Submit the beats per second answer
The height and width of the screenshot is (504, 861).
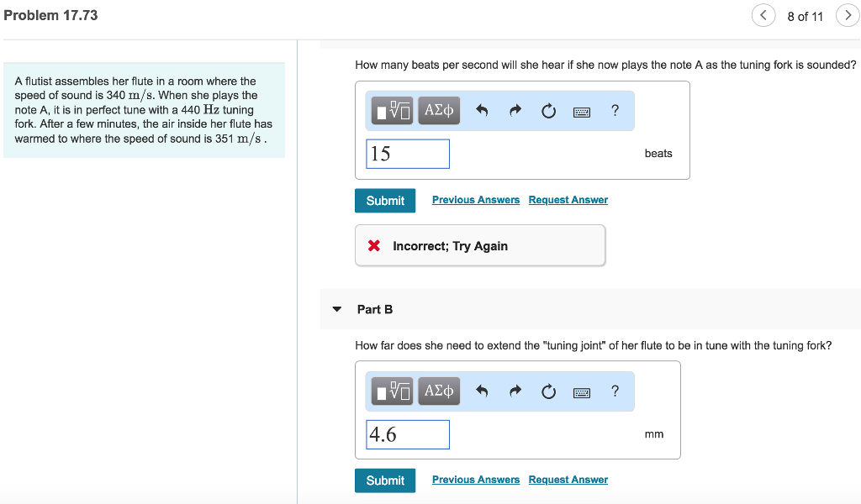click(385, 201)
